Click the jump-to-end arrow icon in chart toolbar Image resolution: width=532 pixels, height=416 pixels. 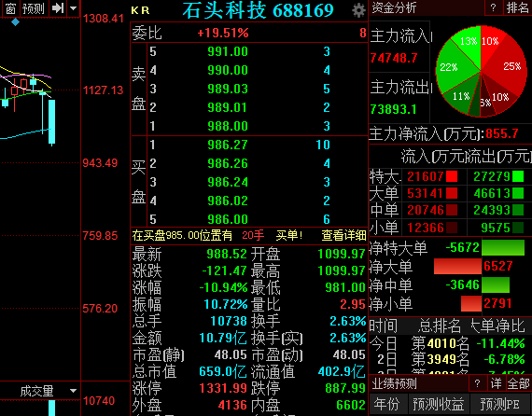pos(58,7)
